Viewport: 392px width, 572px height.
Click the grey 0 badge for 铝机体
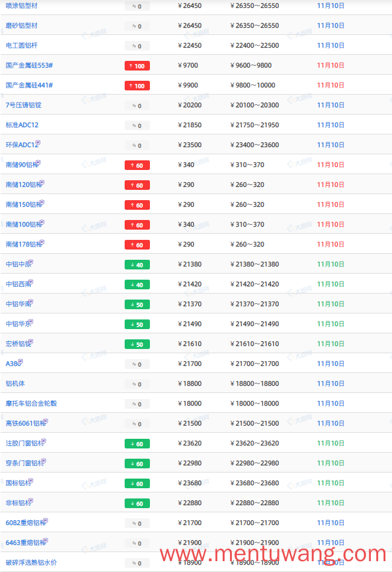click(137, 384)
